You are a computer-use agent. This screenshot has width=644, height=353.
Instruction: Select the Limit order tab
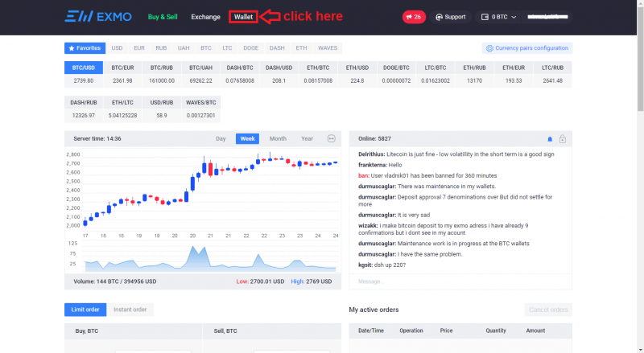click(x=85, y=310)
